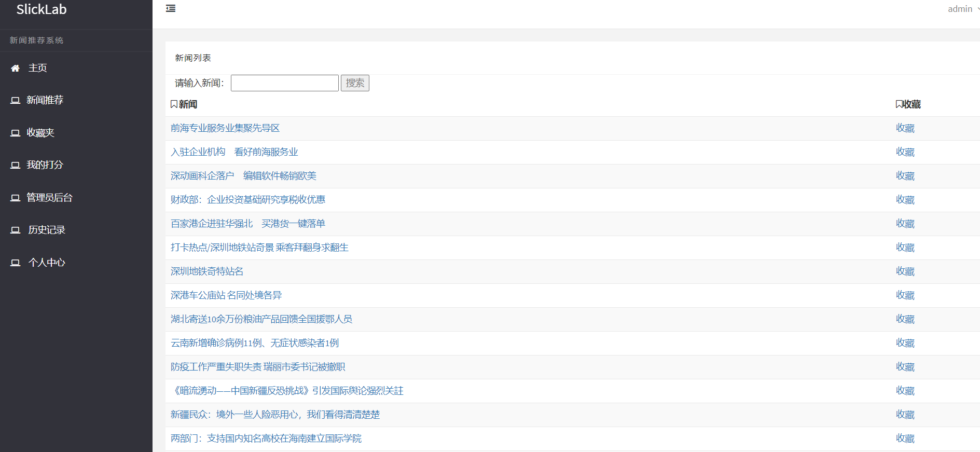Open the 主页 menu item

37,68
